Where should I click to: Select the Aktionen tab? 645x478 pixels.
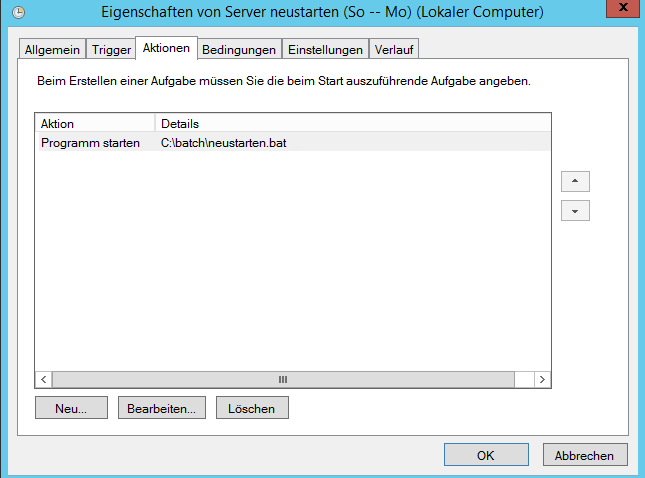point(166,48)
